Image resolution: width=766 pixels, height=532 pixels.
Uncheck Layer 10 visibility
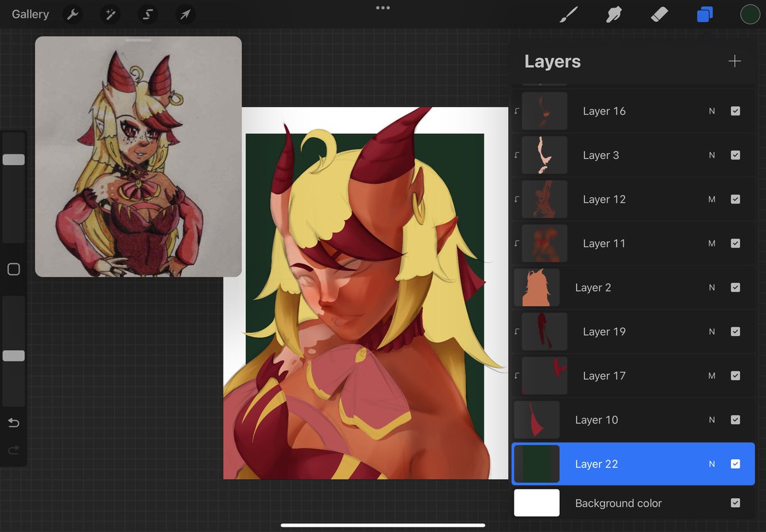(735, 420)
